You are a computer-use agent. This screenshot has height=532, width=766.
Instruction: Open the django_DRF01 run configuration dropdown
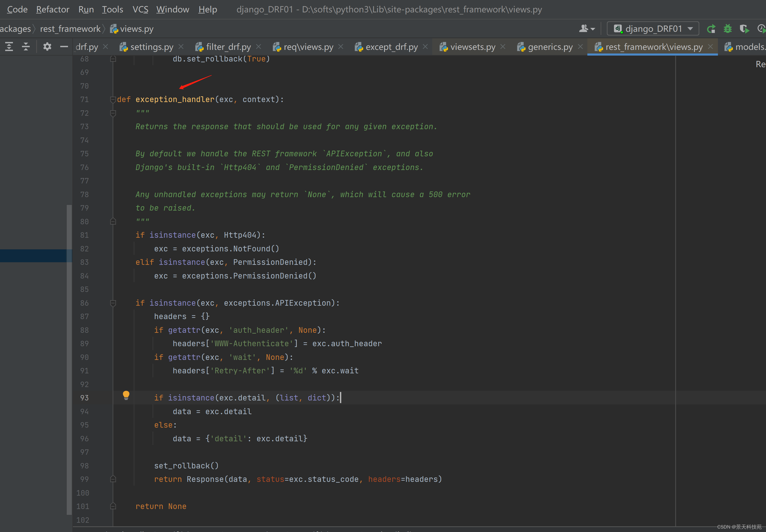click(653, 29)
